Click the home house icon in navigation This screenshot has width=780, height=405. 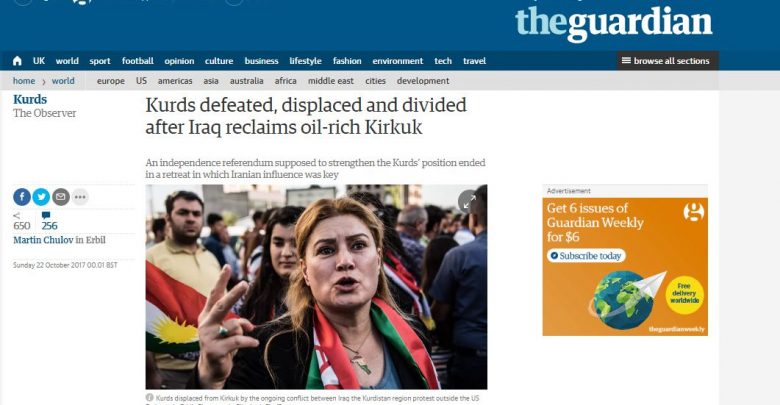[17, 61]
